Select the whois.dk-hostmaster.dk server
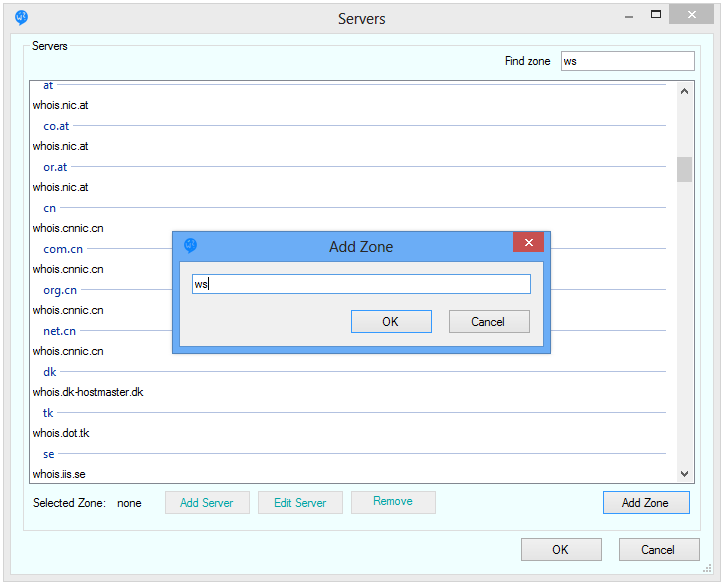Screen dimensions: 724x585 [x=88, y=392]
